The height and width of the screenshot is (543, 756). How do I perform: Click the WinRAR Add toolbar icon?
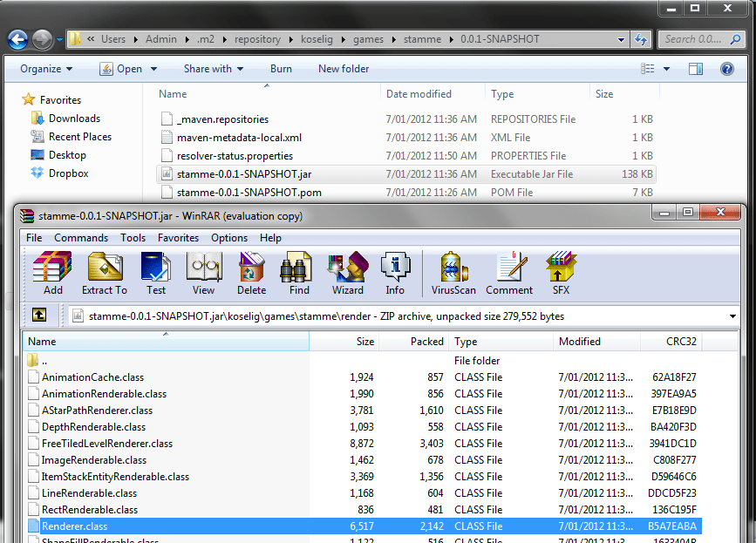52,273
